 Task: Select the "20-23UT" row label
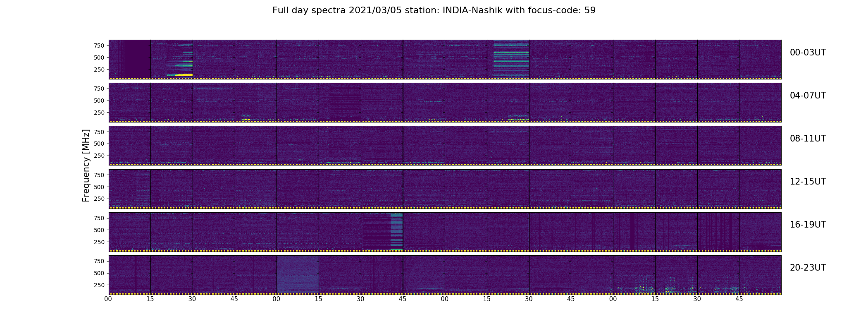pyautogui.click(x=808, y=268)
